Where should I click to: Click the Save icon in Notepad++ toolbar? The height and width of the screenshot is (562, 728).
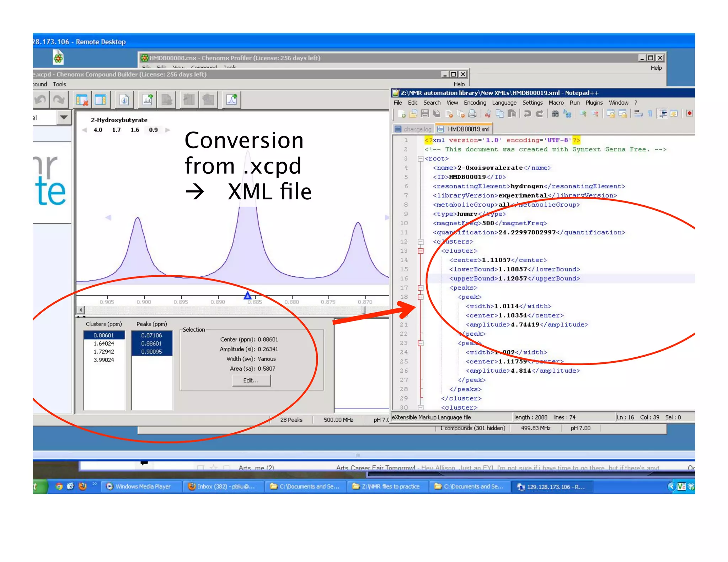click(x=425, y=114)
